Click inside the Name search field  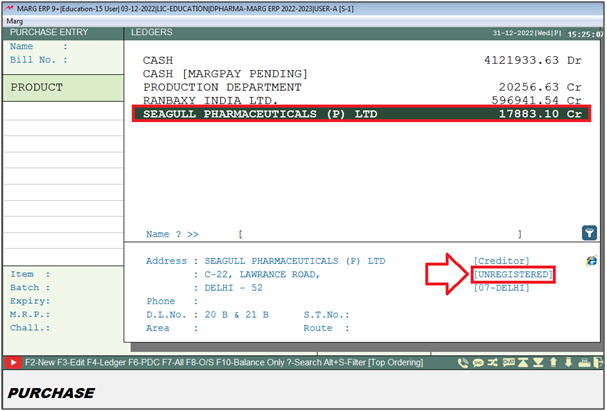pos(380,234)
